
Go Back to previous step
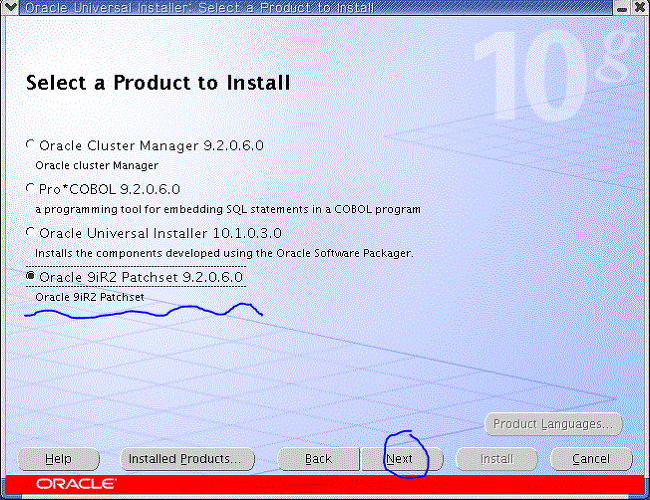[318, 459]
